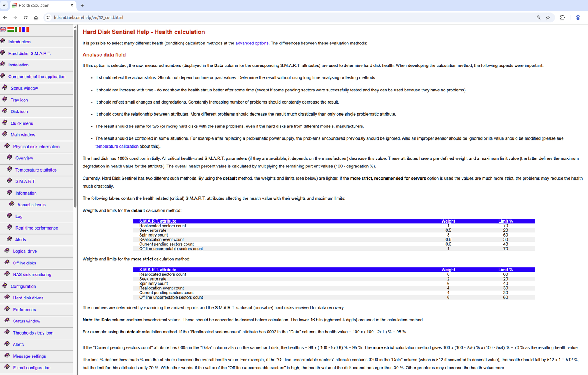588x375 pixels.
Task: Click the book icon beside Installation
Action: pos(3,64)
